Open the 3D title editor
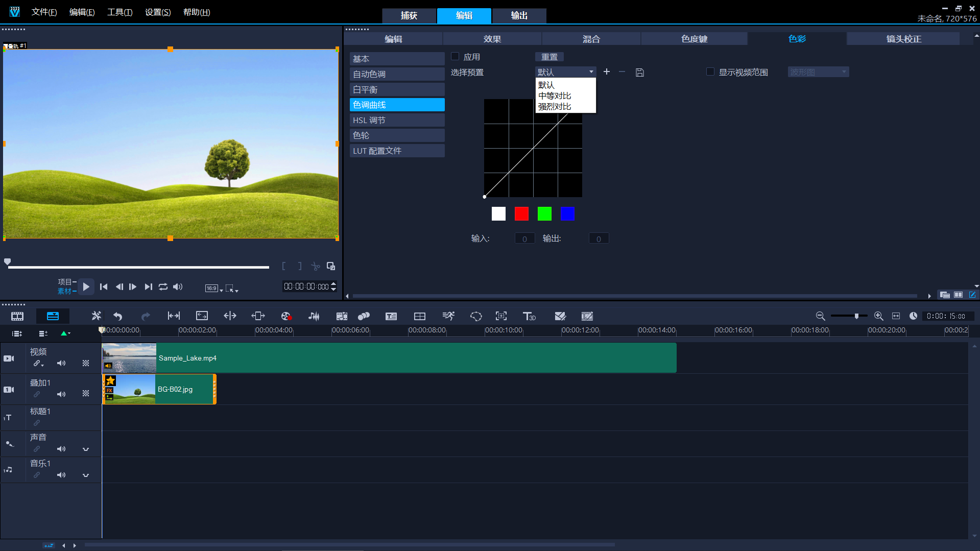Screen dimensions: 980x551 tap(529, 316)
